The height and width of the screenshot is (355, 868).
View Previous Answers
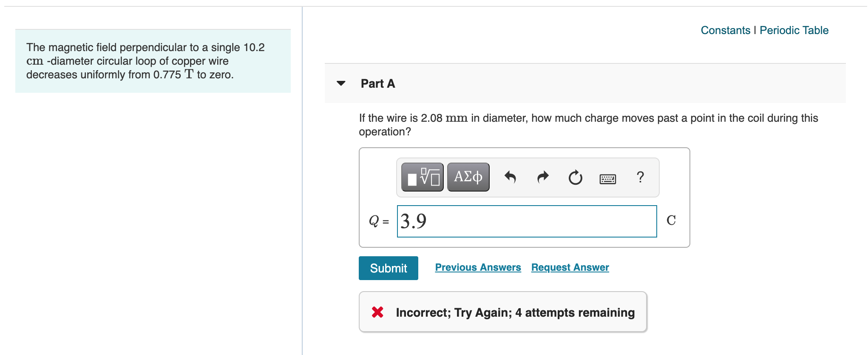pyautogui.click(x=478, y=267)
